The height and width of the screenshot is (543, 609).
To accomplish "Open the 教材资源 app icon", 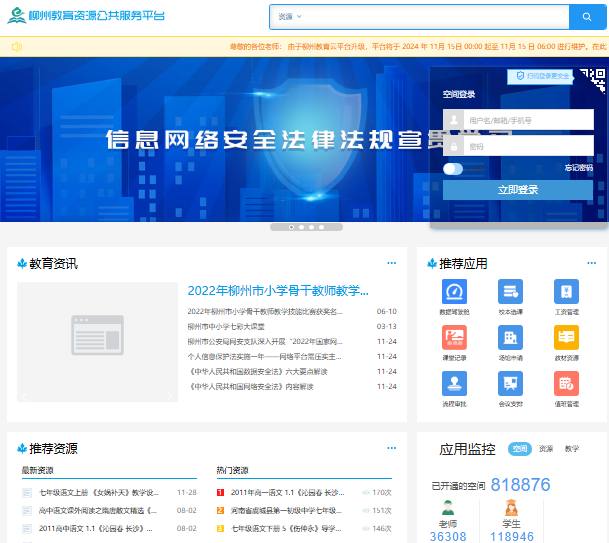I will (x=566, y=338).
